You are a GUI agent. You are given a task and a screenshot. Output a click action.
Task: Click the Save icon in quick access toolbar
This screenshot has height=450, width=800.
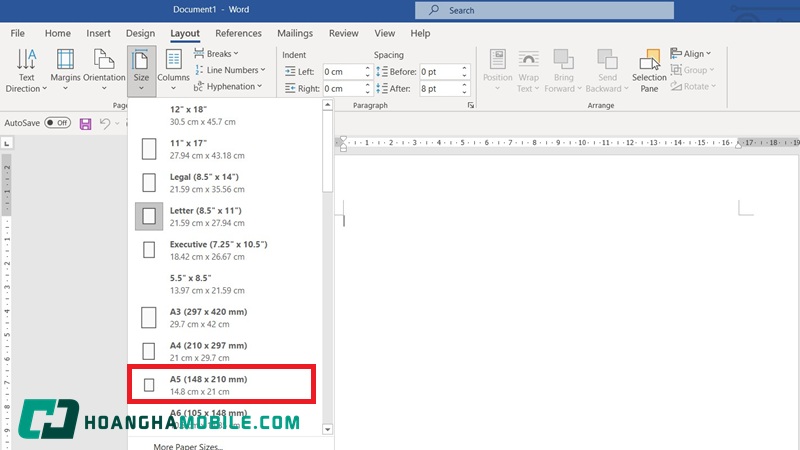tap(85, 123)
